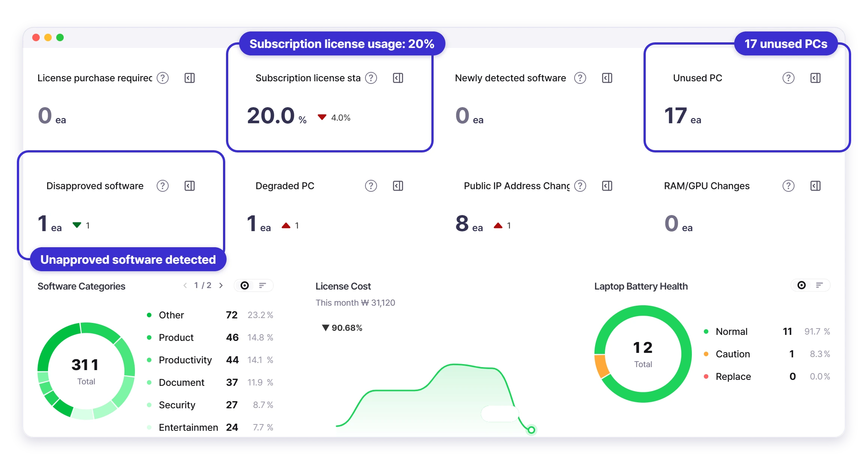Image resolution: width=868 pixels, height=460 pixels.
Task: Show help for RAM/GPU Changes card
Action: pyautogui.click(x=789, y=186)
